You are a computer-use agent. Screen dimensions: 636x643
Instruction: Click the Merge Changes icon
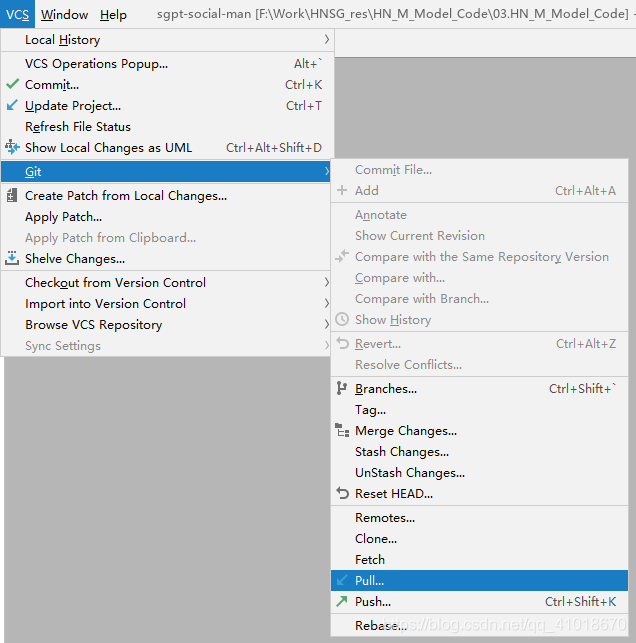tap(342, 430)
